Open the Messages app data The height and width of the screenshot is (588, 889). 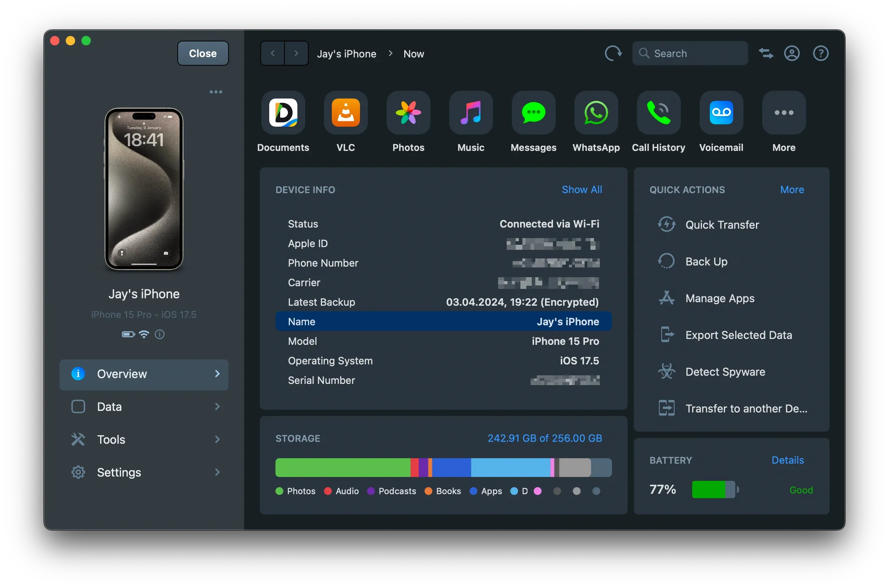pyautogui.click(x=533, y=113)
